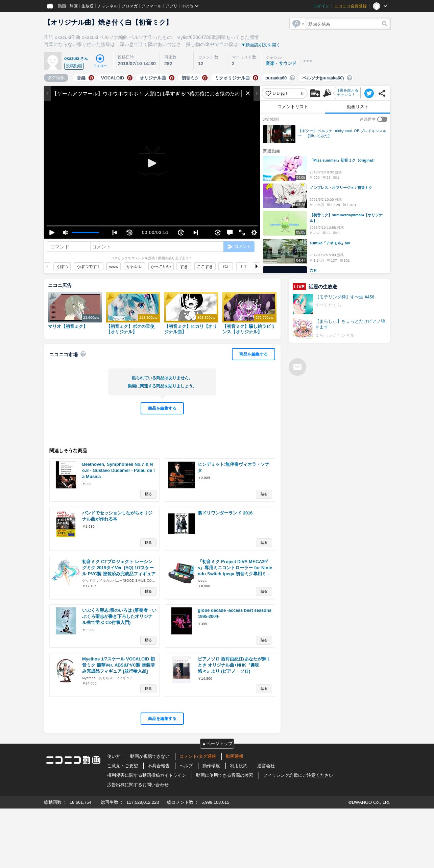Switch to 動画リスト tab

tap(358, 107)
